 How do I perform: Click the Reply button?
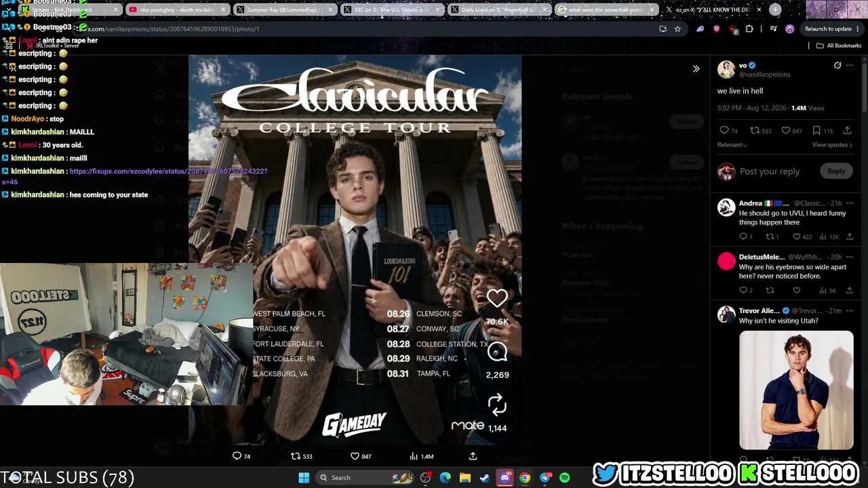pos(836,171)
